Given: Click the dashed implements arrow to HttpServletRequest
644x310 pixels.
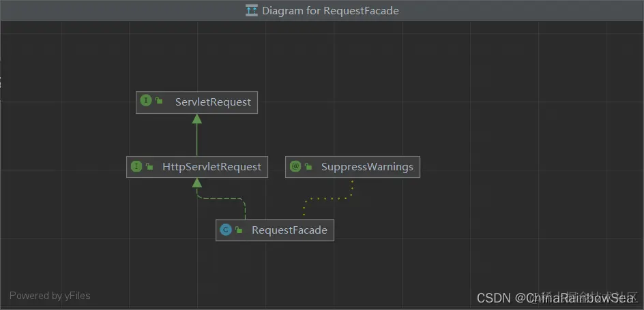Looking at the screenshot, I should [x=220, y=198].
